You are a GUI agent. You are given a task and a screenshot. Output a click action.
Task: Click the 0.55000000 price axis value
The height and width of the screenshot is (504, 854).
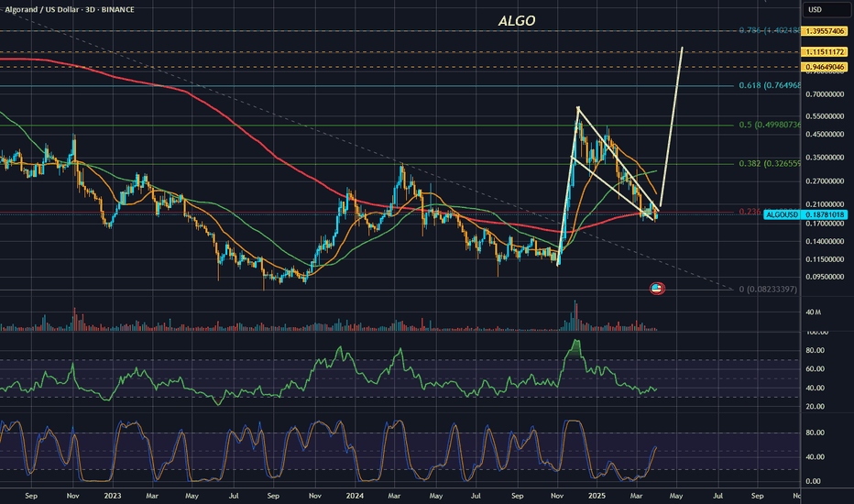(x=825, y=116)
